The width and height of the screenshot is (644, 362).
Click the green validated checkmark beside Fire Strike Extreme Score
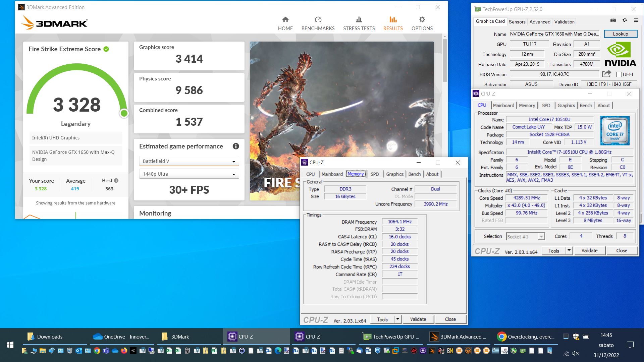(106, 49)
